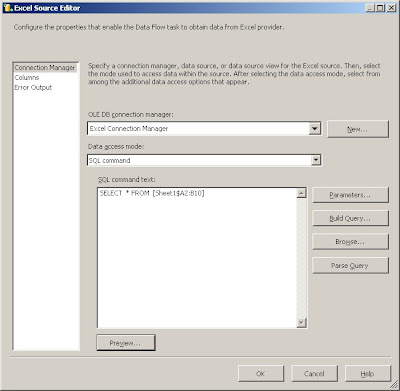Click the Browse... button
Screen dimensions: 400x391
click(350, 242)
